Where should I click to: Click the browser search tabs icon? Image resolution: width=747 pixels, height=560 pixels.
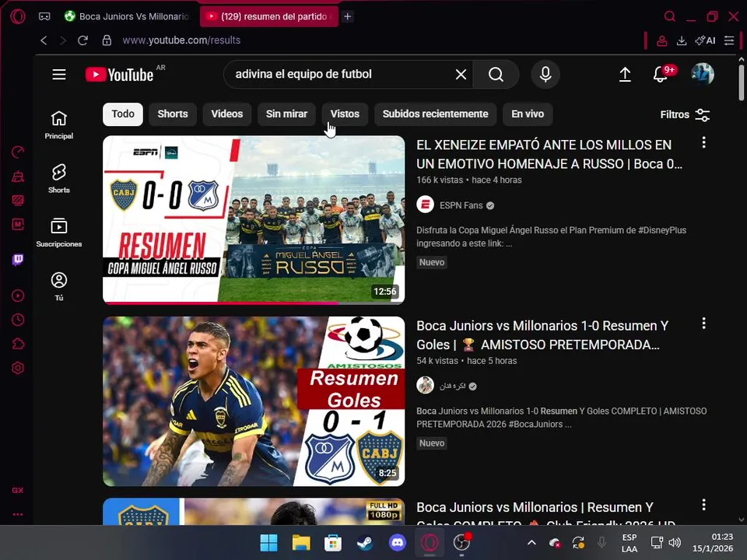point(670,16)
